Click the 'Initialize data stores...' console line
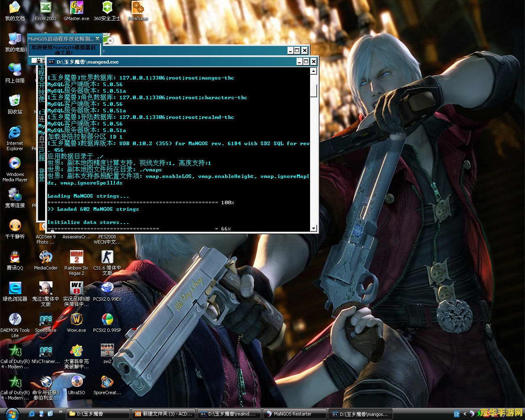Viewport: 525px width, 420px height. coord(88,222)
